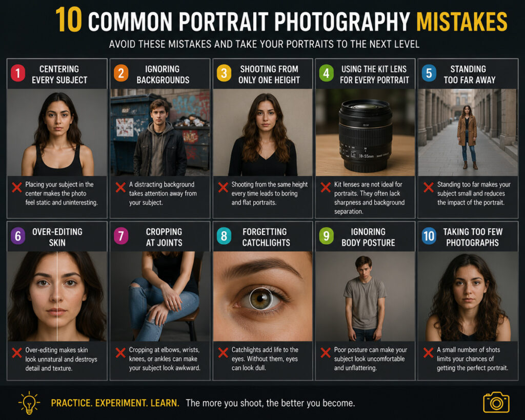Image resolution: width=525 pixels, height=420 pixels.
Task: Click the 'PRACTICE. EXPERIMENT. LEARN.' footer text
Action: point(115,403)
